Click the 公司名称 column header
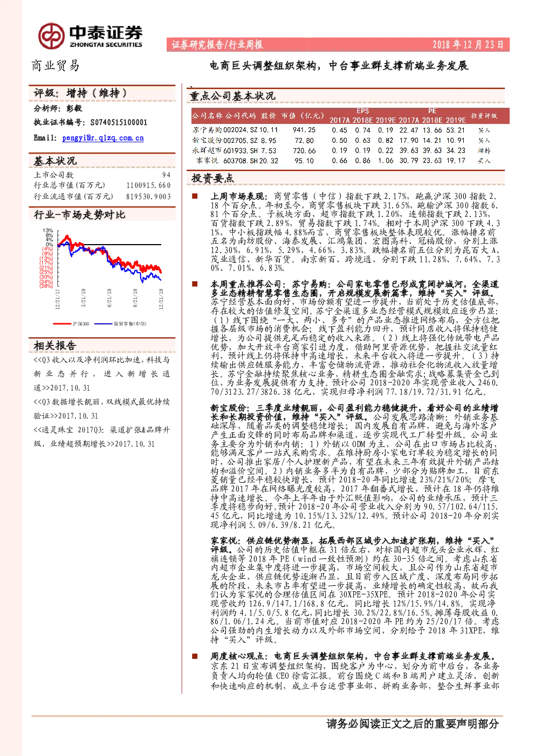The image size is (535, 756). pos(207,116)
